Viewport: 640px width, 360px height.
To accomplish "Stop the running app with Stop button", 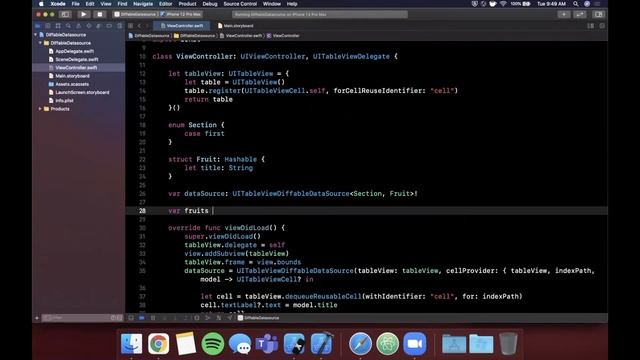I will pos(100,14).
